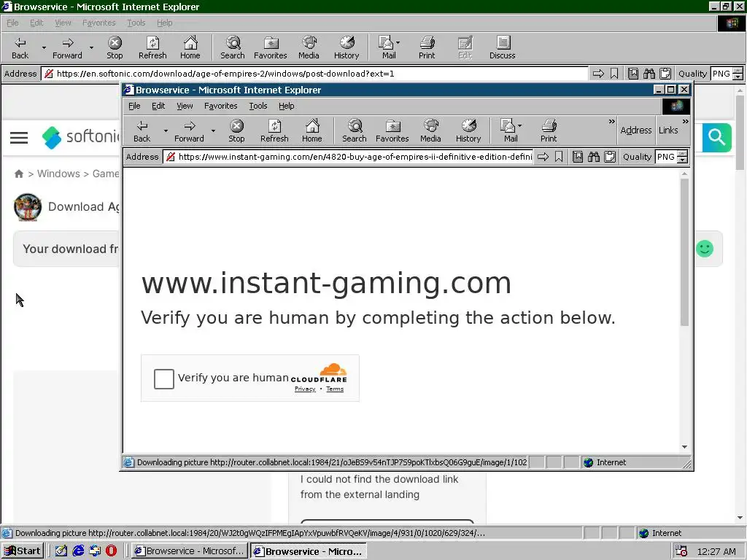Click the front window address URL field
This screenshot has width=747, height=560.
tap(349, 157)
